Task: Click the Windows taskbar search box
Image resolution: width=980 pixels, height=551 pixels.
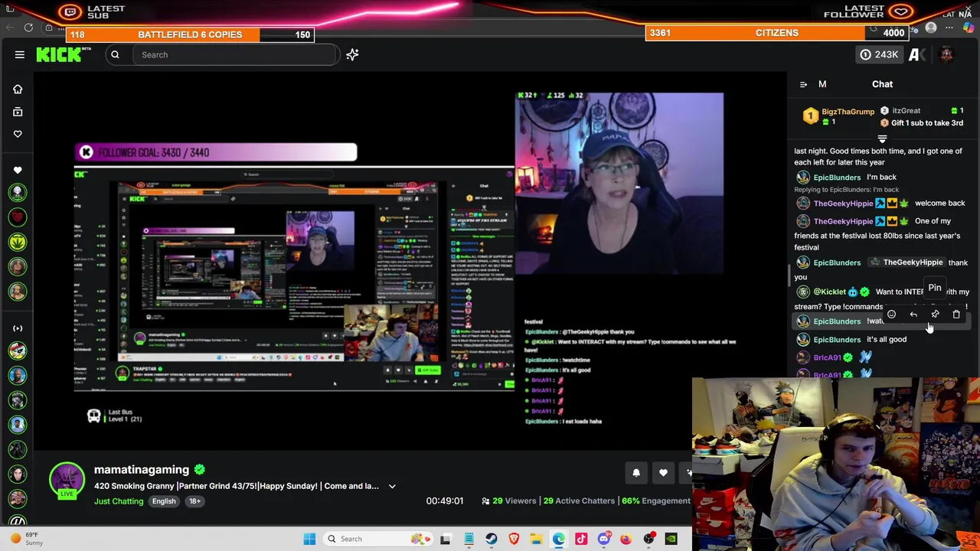Action: (377, 539)
